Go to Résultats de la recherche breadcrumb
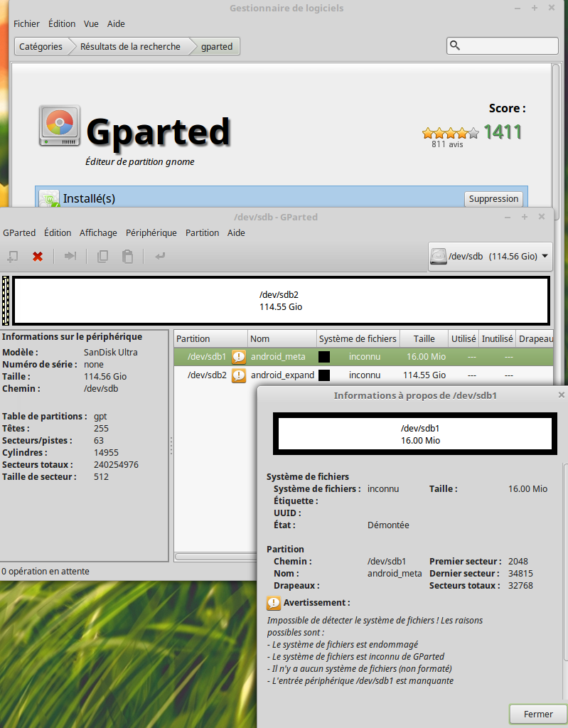 [130, 46]
